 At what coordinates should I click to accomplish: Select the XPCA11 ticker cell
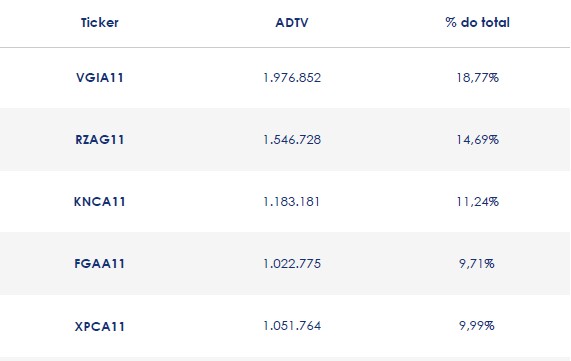(99, 326)
